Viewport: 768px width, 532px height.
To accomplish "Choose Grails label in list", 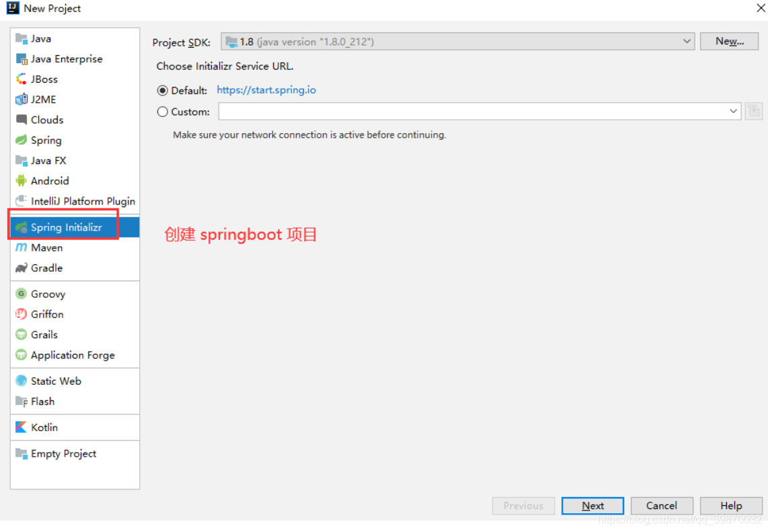I will click(44, 335).
